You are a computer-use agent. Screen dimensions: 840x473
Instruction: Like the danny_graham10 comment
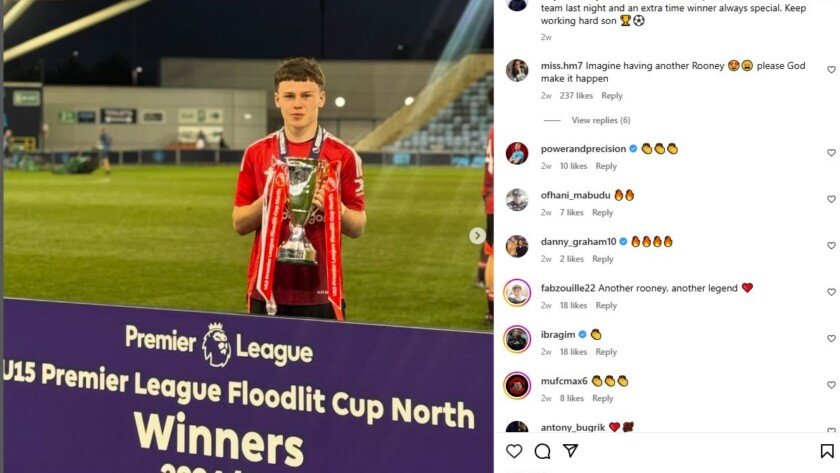(x=831, y=245)
